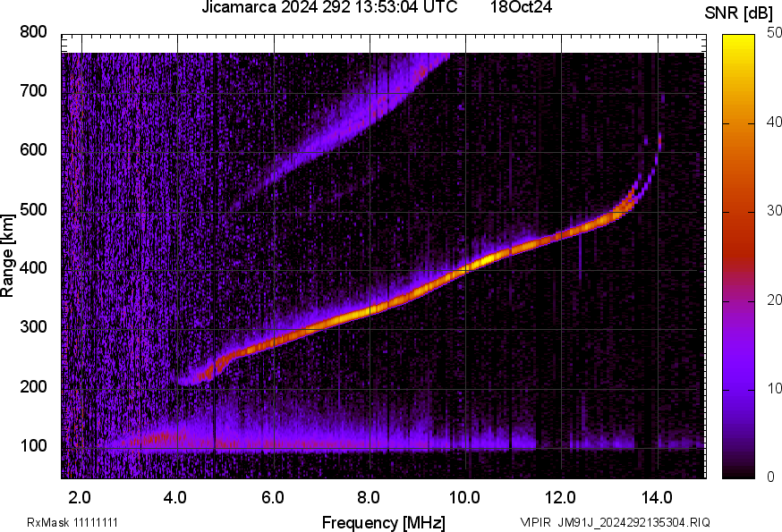
Task: Click the 'RxMask 11111111' footer text
Action: pyautogui.click(x=72, y=522)
